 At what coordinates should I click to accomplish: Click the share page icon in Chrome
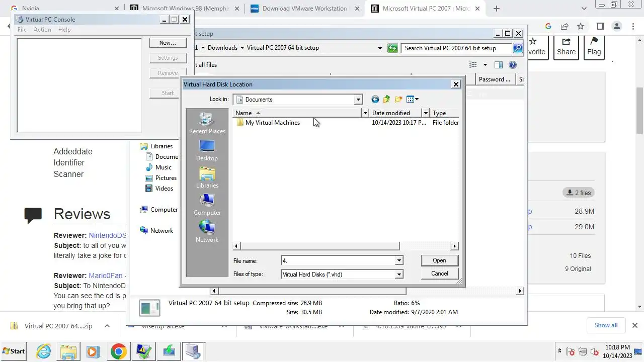pyautogui.click(x=565, y=26)
